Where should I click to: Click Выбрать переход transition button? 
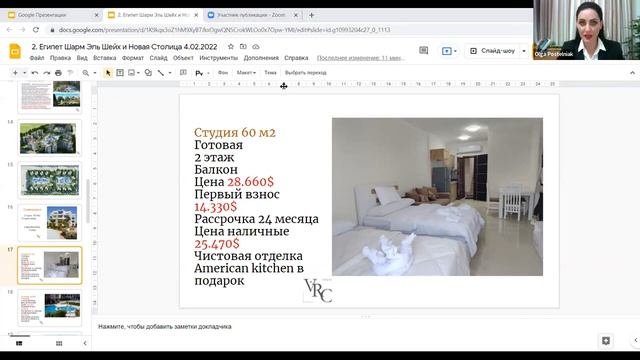[x=306, y=73]
